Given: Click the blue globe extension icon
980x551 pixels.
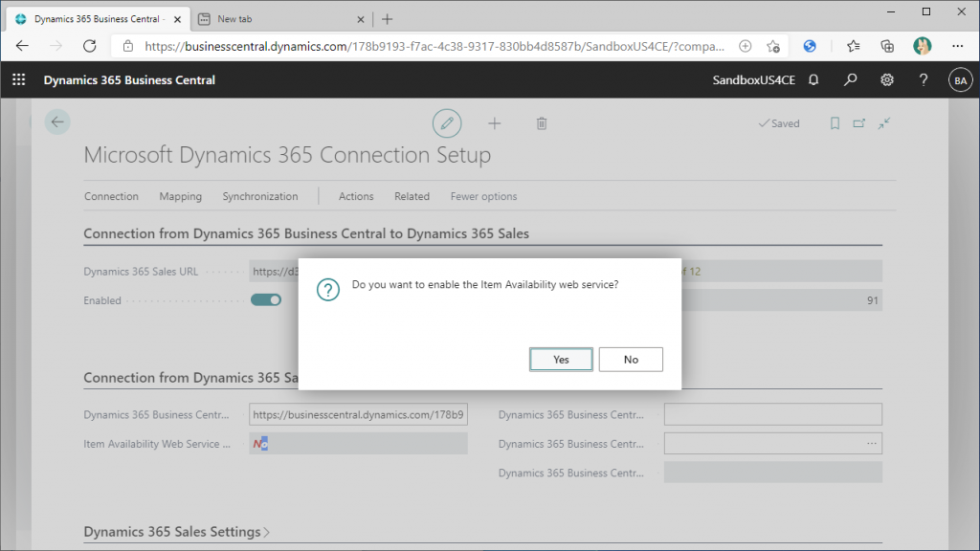Looking at the screenshot, I should (810, 46).
